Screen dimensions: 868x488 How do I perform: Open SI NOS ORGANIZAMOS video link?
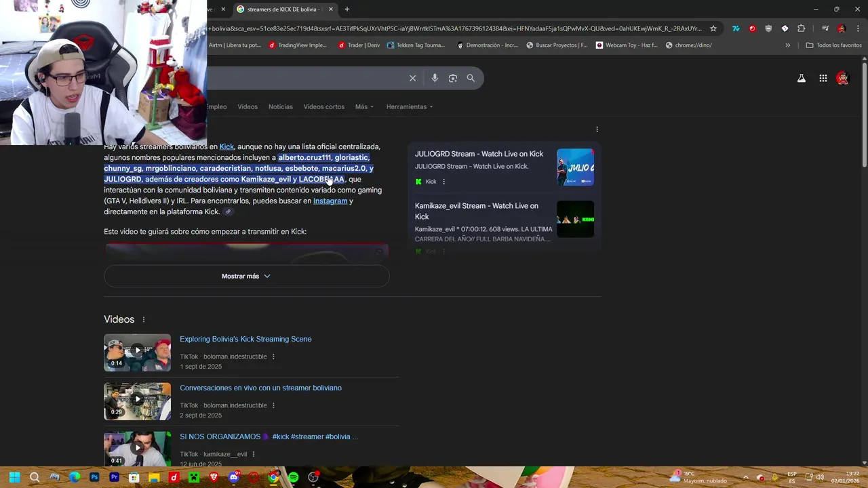tap(269, 436)
